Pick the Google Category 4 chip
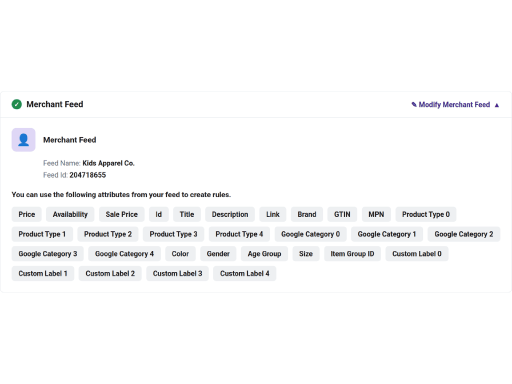This screenshot has width=512, height=384. tap(124, 254)
